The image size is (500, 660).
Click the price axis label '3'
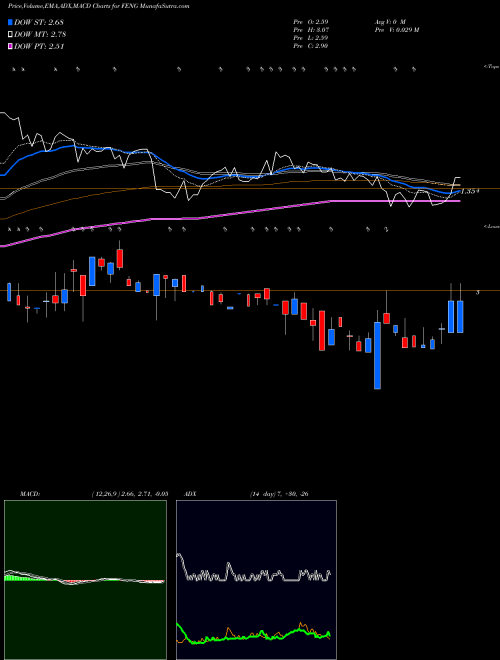point(477,292)
